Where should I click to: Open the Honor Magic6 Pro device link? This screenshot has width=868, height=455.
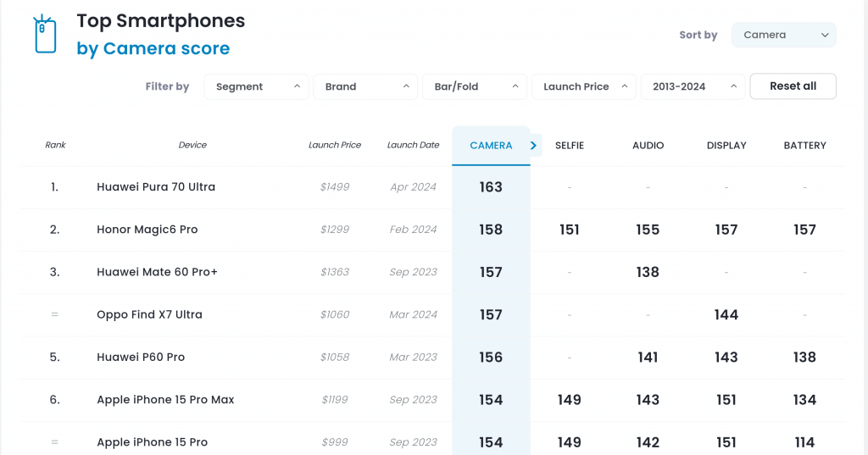click(x=147, y=230)
